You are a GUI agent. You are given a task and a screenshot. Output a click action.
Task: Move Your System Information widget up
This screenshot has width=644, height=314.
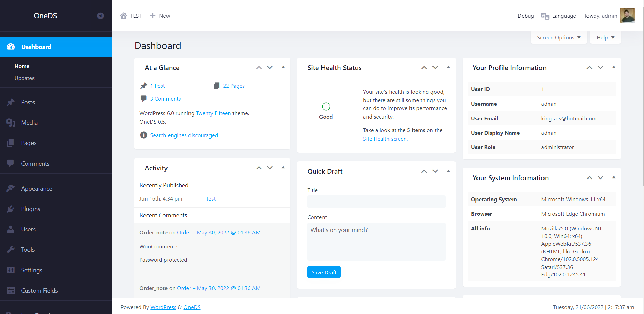point(590,178)
